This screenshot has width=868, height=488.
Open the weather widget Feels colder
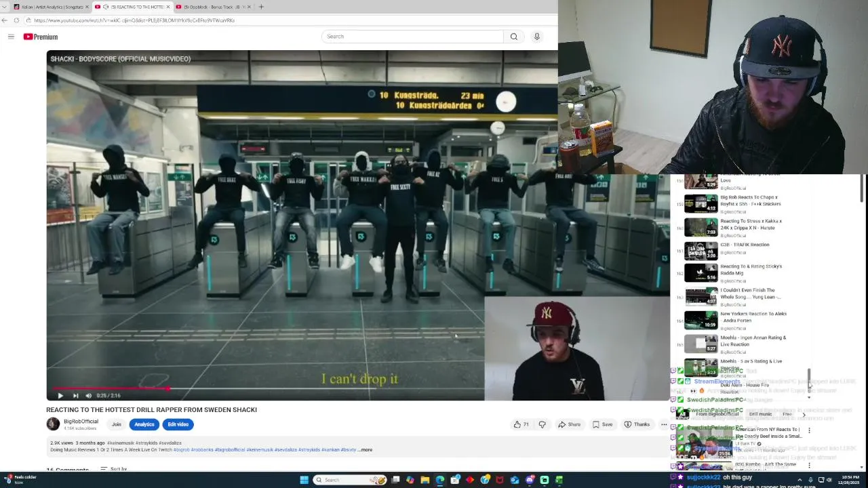tap(20, 480)
